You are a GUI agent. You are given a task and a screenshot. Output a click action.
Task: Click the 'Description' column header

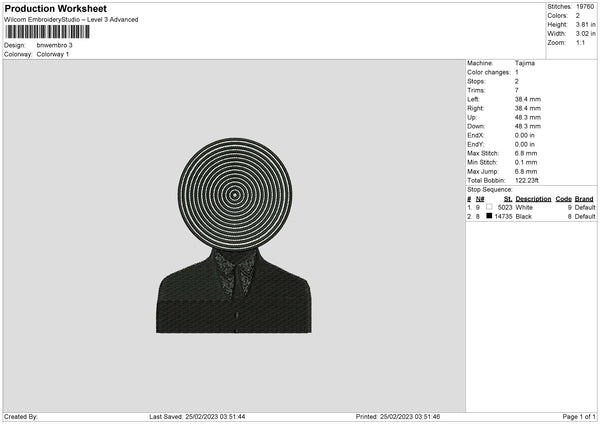click(533, 199)
